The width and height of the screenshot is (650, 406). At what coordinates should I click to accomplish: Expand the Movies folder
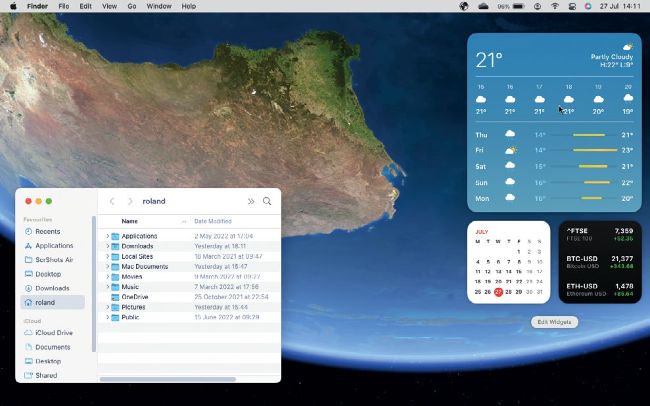107,277
